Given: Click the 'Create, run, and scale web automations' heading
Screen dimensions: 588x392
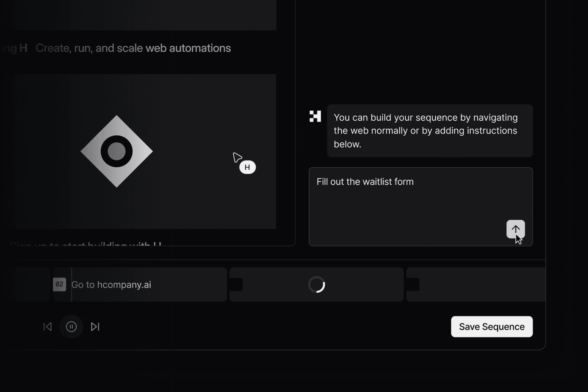Looking at the screenshot, I should (x=133, y=48).
